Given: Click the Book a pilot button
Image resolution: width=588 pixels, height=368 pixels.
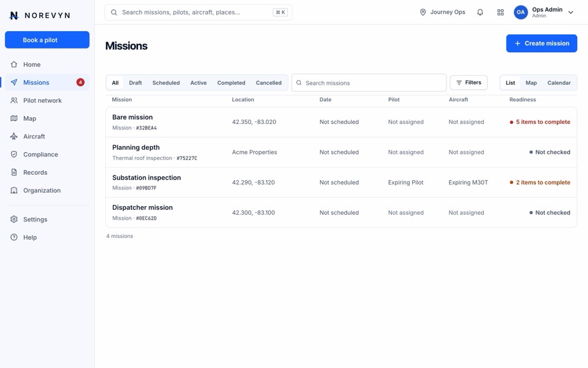Looking at the screenshot, I should click(47, 40).
